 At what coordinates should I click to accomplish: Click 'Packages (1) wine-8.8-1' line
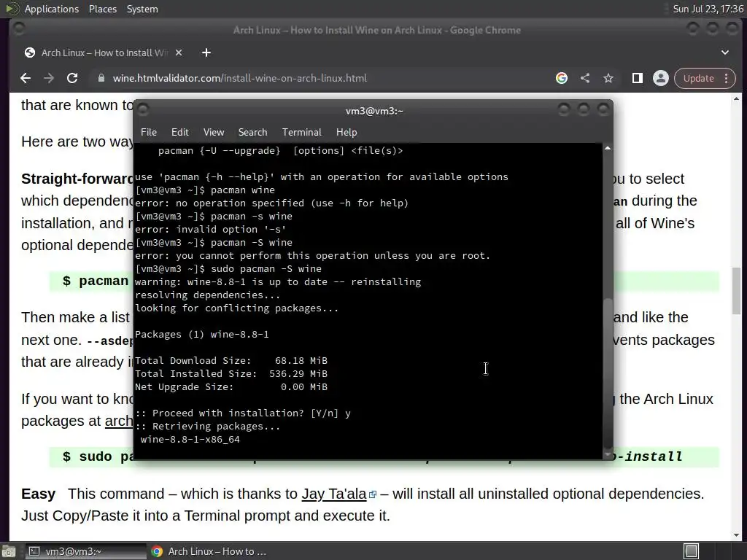coord(202,334)
